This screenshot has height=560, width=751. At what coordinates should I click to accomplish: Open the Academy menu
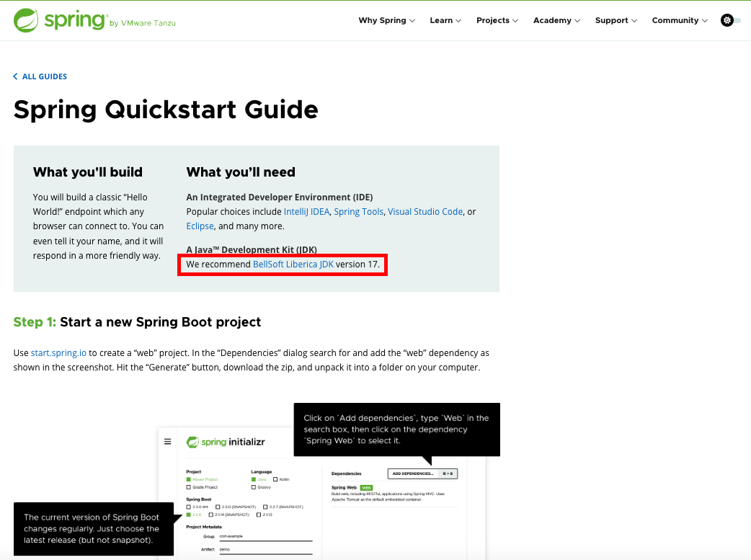(556, 21)
